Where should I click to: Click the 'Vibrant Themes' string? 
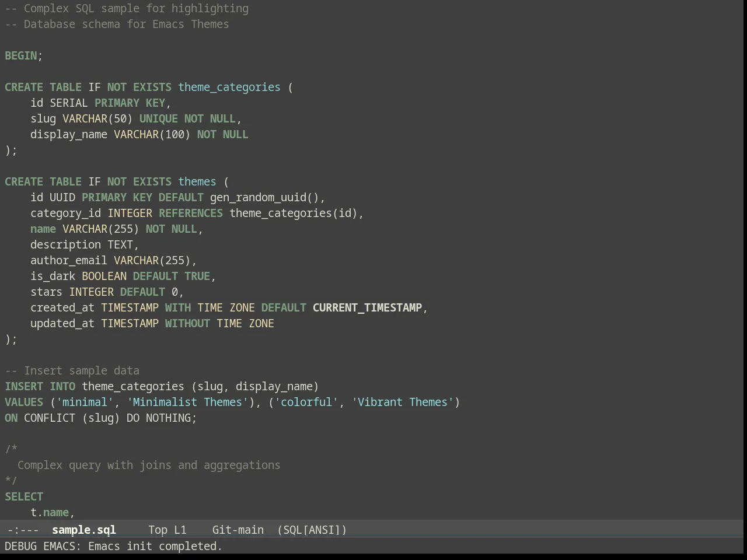403,402
